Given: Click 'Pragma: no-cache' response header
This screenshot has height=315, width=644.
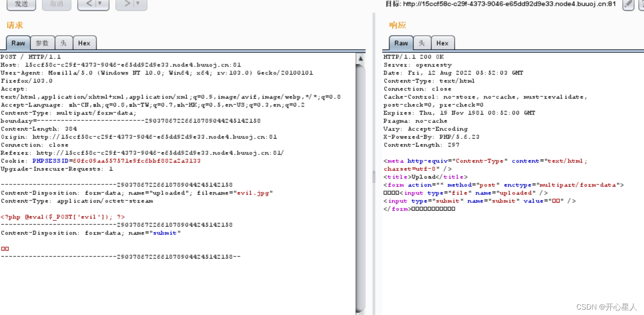Looking at the screenshot, I should (415, 121).
